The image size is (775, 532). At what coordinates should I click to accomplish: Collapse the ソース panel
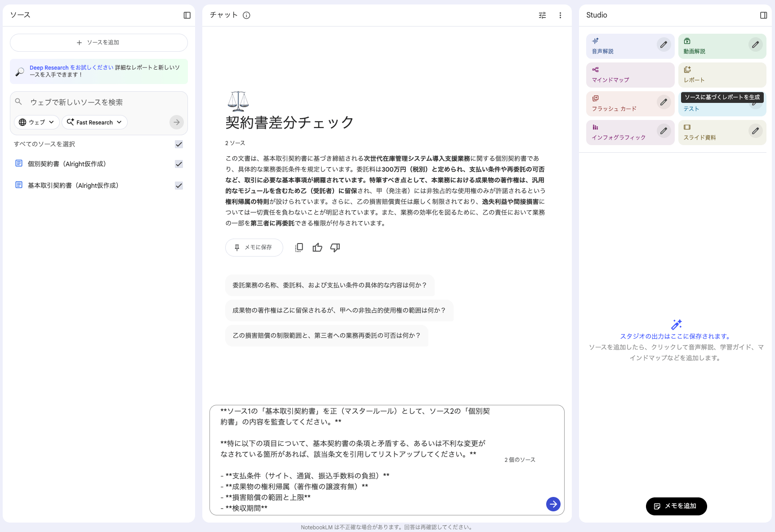[x=186, y=15]
